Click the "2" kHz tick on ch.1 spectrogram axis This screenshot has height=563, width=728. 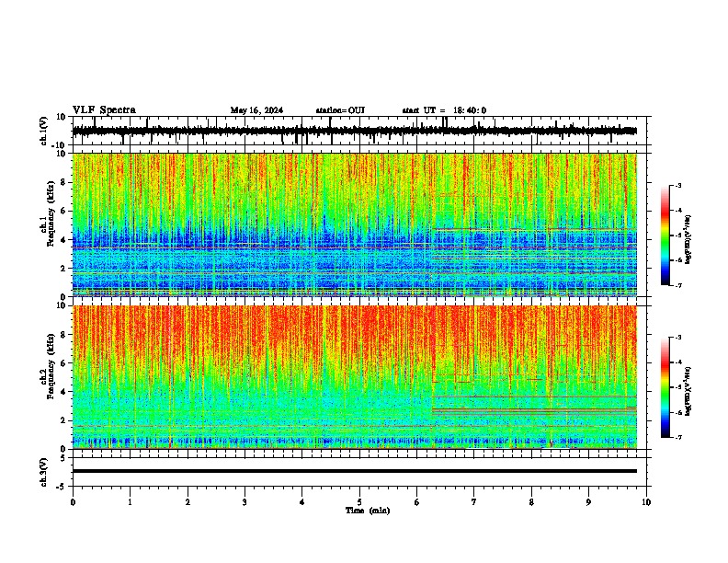pyautogui.click(x=64, y=269)
